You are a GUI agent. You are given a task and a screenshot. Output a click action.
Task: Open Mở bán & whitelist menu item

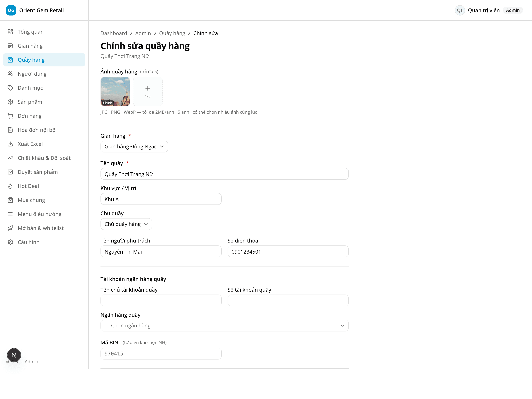point(44,228)
